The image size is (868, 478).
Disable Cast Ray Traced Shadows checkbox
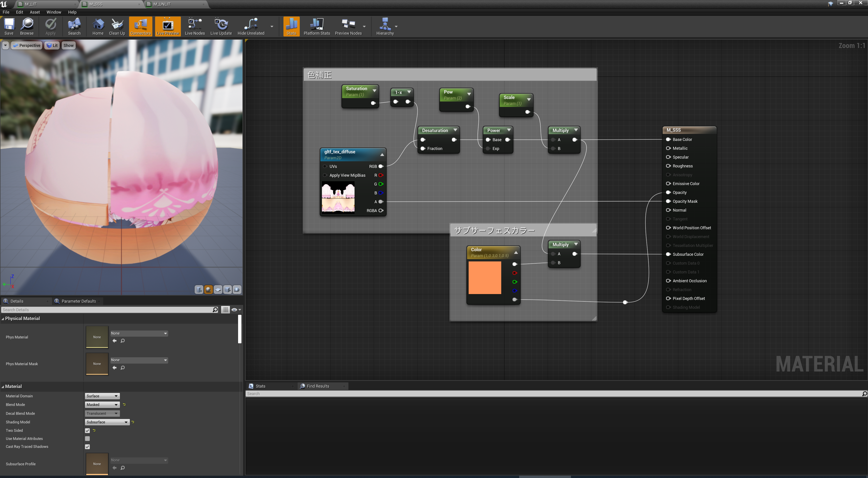point(87,447)
